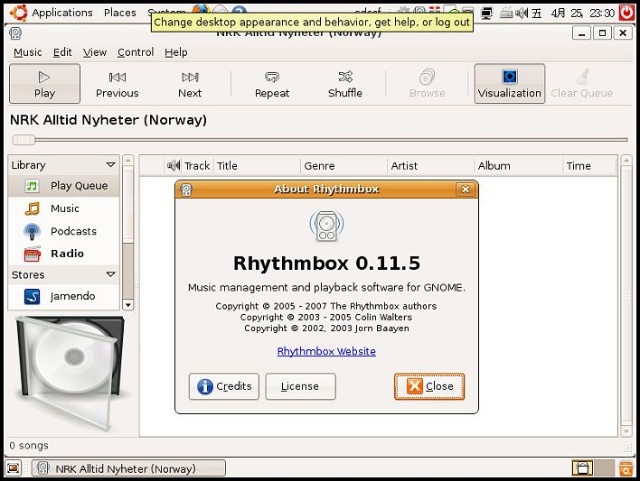Open the License dialog
This screenshot has height=481, width=640.
coord(300,386)
